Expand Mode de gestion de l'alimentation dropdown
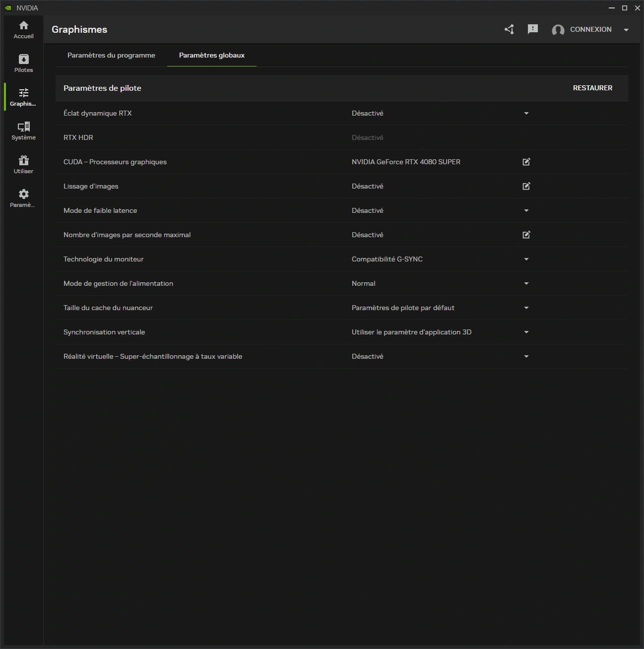The image size is (644, 649). [x=526, y=283]
